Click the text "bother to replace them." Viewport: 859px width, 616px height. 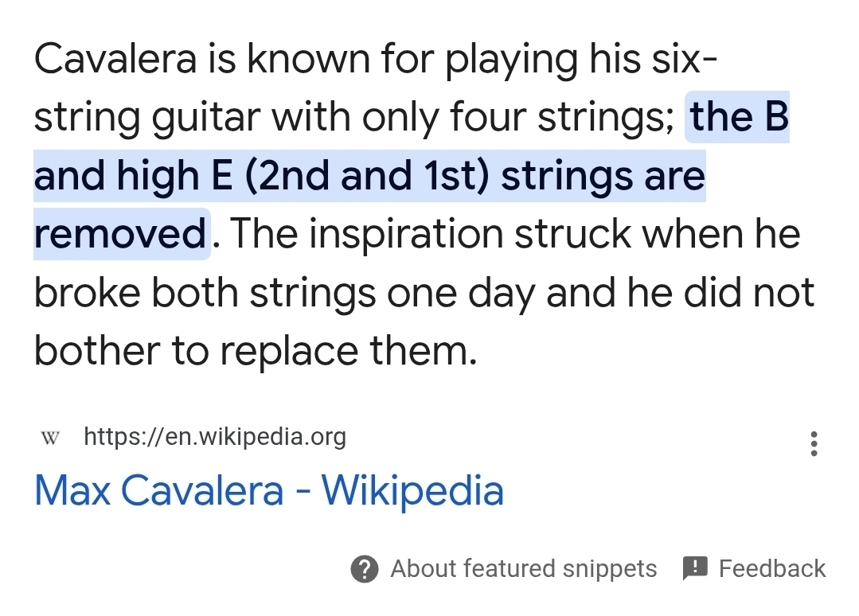click(256, 351)
